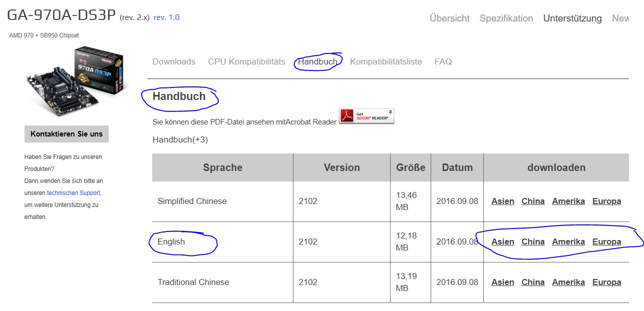Download English manual from Asien server
Image resolution: width=644 pixels, height=311 pixels.
[503, 241]
